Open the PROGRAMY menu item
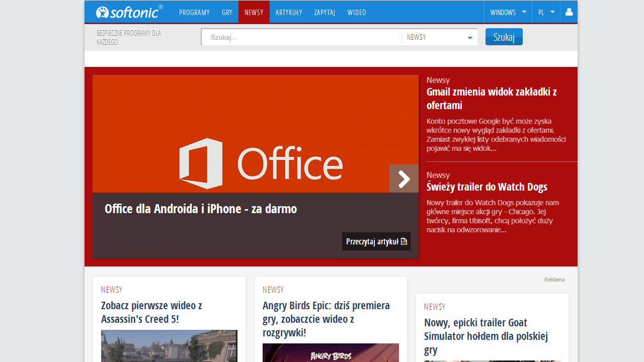This screenshot has width=644, height=362. [x=194, y=12]
